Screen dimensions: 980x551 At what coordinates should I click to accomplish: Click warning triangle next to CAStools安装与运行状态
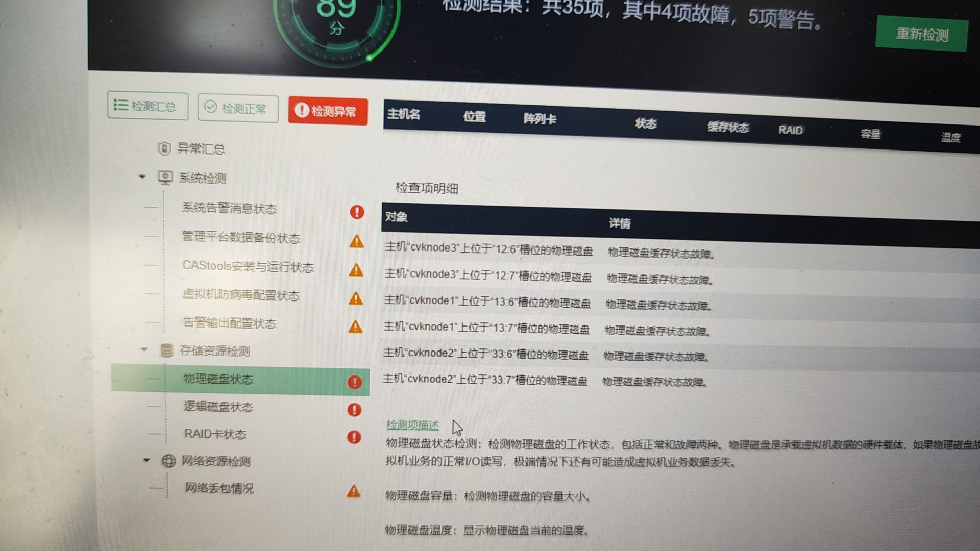[x=356, y=270]
